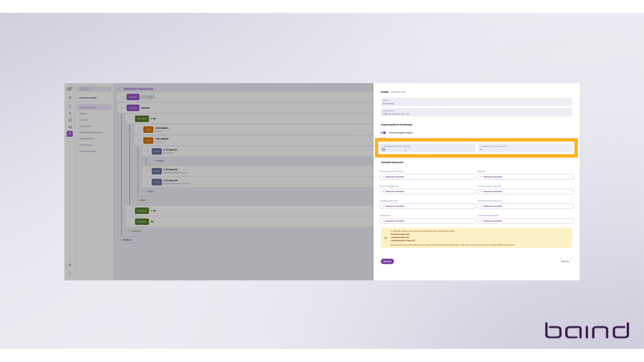Link a datapoint for Windwächter
Screen dimensions: 644x362
[x=427, y=221]
